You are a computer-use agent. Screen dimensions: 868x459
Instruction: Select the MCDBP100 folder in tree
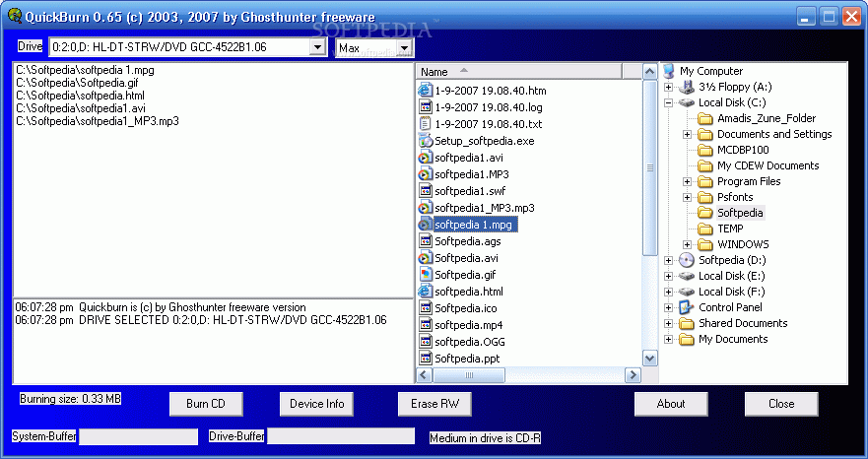[743, 150]
